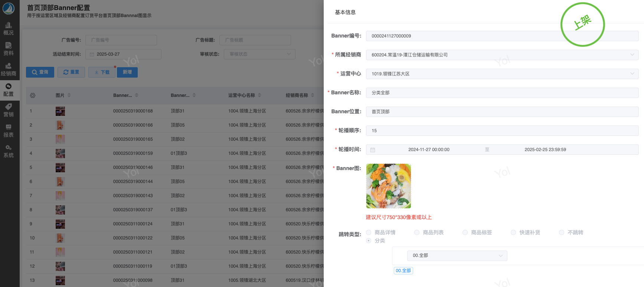Click the table column settings gear icon
The image size is (644, 287).
33,95
